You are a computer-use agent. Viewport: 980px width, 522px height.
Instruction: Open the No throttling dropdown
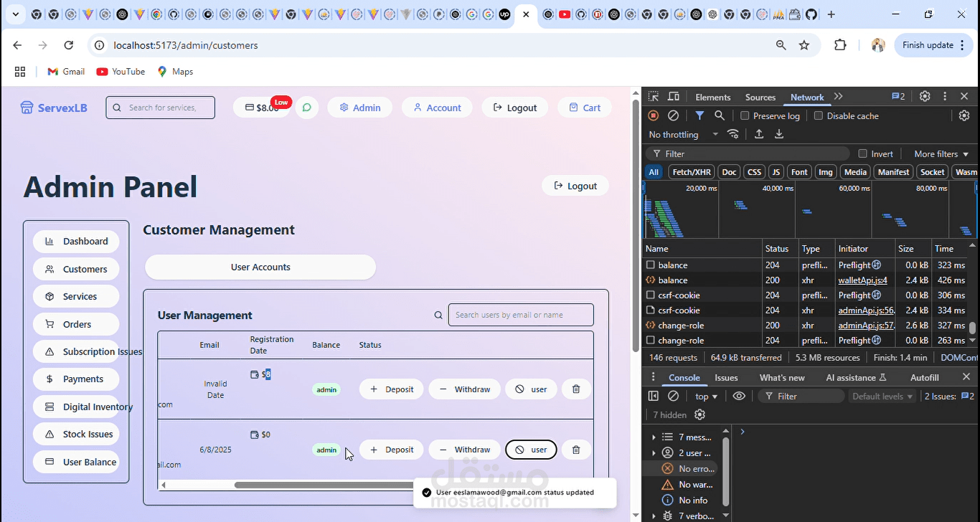pyautogui.click(x=683, y=134)
